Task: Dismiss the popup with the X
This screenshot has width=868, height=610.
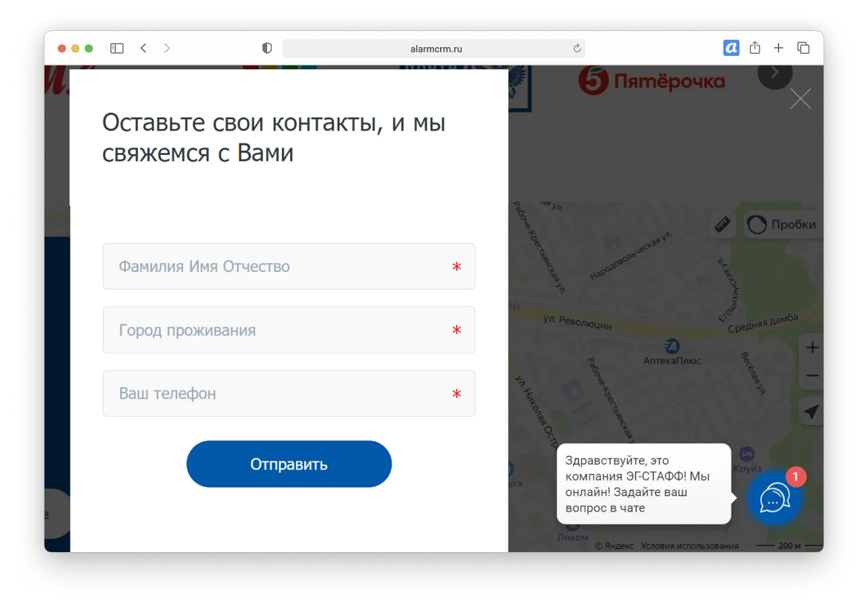Action: click(x=800, y=98)
